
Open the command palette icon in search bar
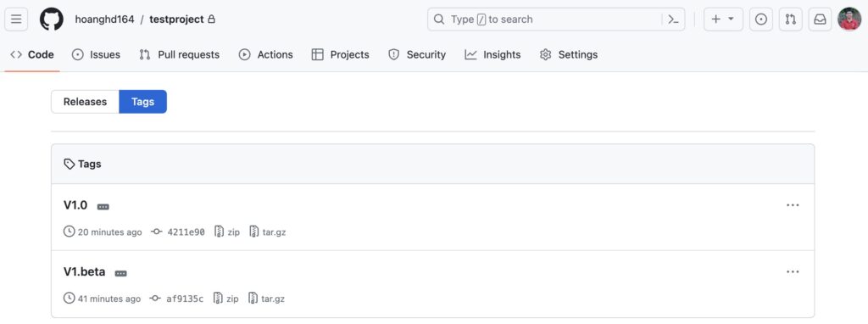click(673, 20)
